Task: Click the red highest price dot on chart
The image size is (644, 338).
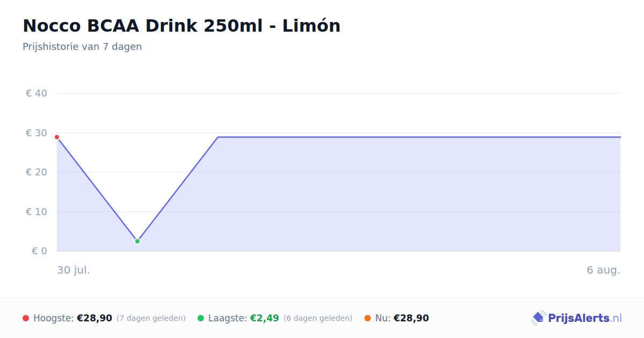Action: (57, 137)
